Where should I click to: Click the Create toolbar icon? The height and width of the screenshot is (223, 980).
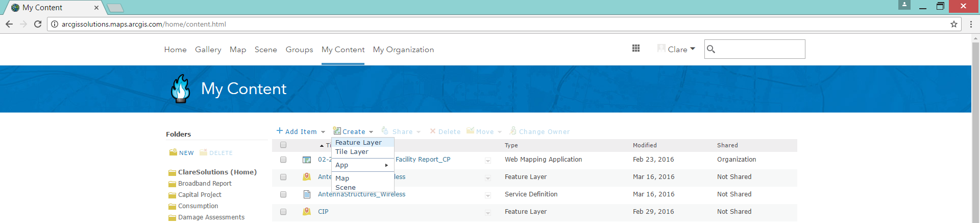tap(337, 131)
